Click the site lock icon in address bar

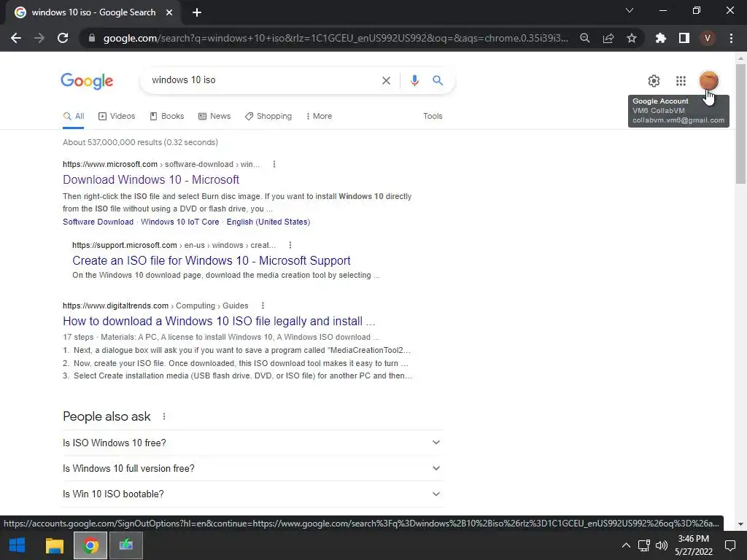[x=92, y=38]
